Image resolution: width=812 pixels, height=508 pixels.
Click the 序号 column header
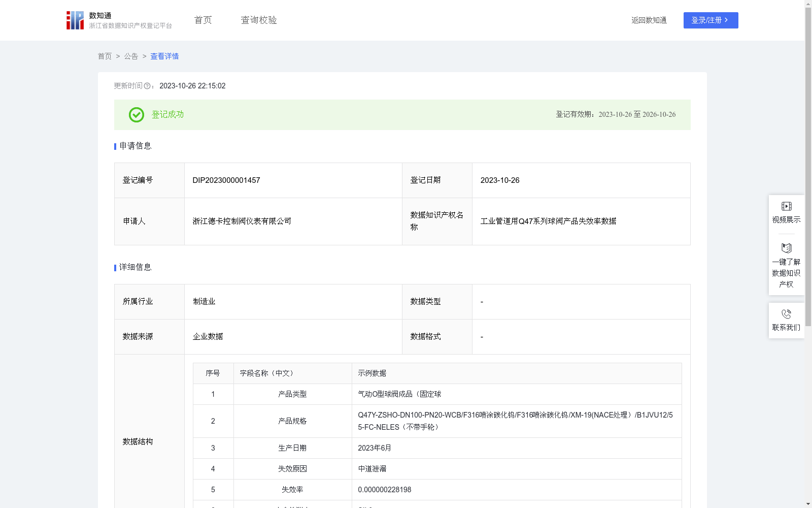tap(213, 373)
